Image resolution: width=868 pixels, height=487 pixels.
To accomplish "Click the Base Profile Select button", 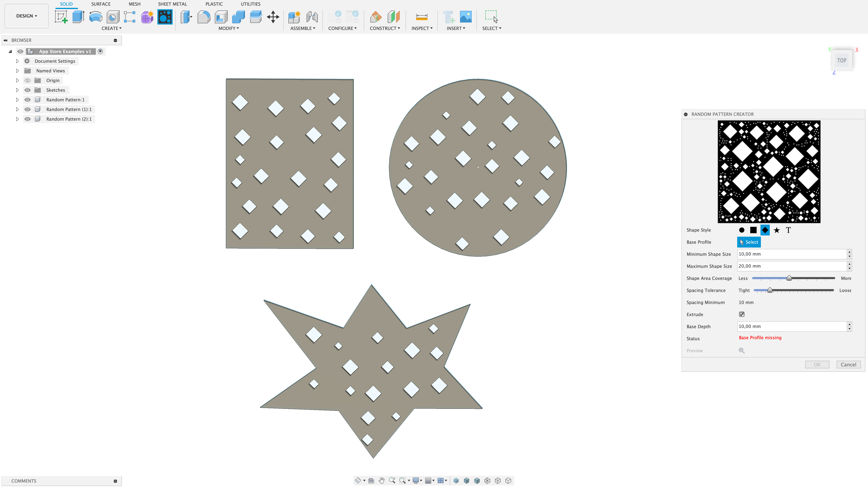I will click(749, 242).
